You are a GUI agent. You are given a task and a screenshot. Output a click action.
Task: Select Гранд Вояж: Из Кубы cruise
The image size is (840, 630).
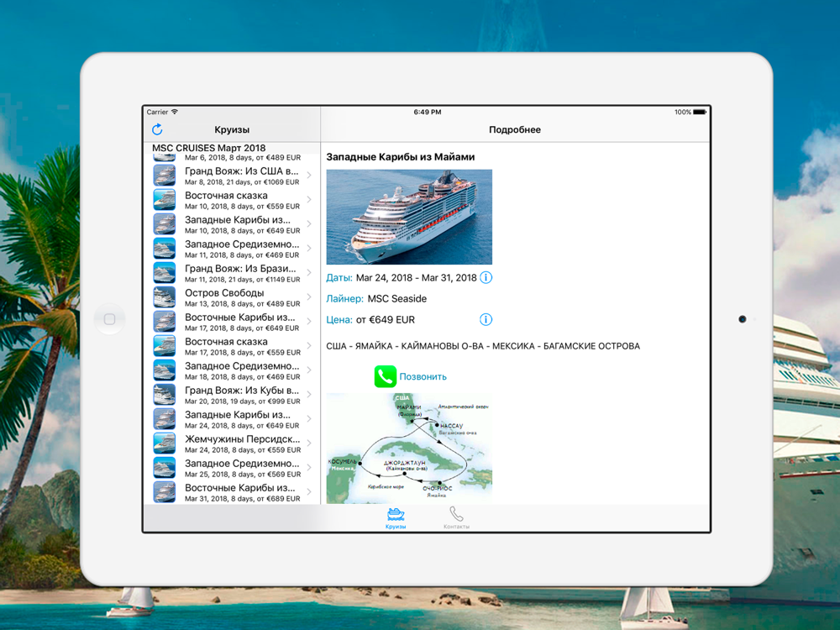pyautogui.click(x=232, y=395)
